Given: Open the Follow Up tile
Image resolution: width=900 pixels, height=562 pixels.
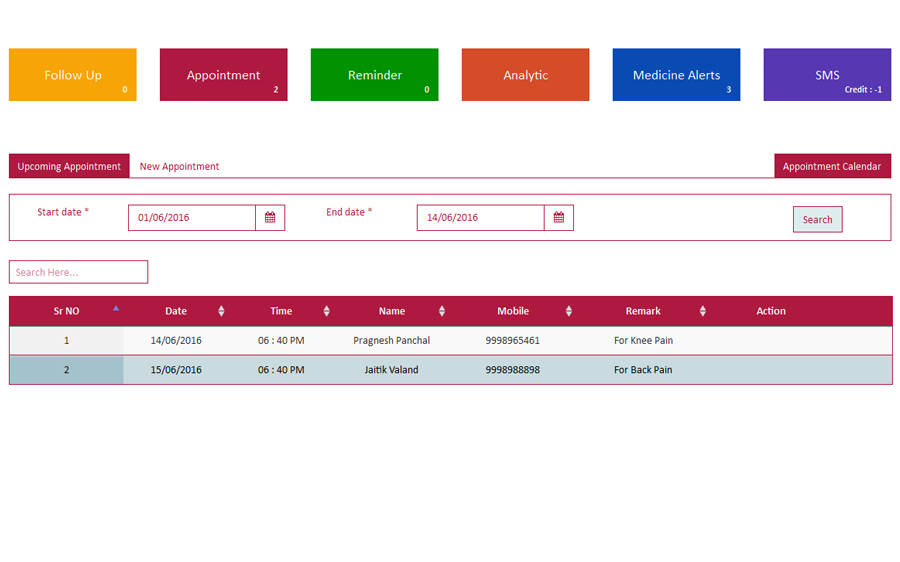Looking at the screenshot, I should pyautogui.click(x=73, y=75).
